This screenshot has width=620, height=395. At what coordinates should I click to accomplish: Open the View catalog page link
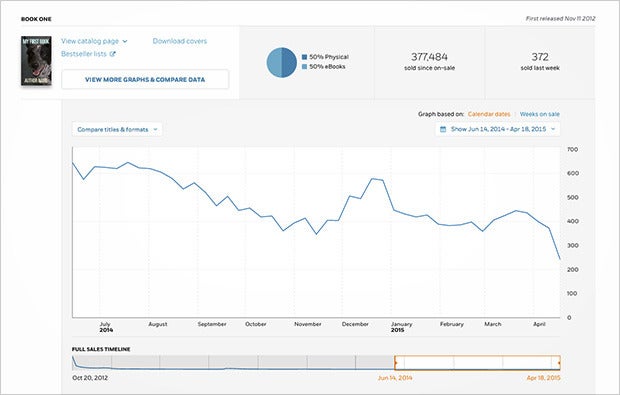pyautogui.click(x=90, y=41)
